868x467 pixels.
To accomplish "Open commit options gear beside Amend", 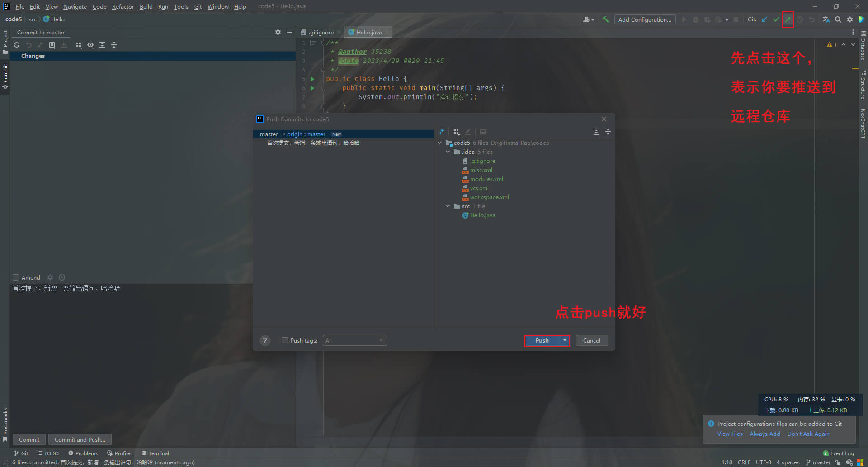I will 50,277.
